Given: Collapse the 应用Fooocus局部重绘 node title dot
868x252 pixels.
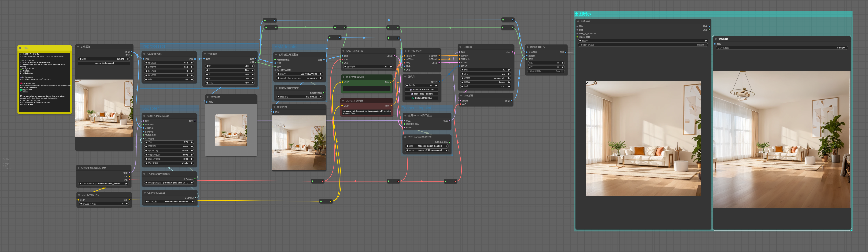Looking at the screenshot, I should click(x=405, y=115).
